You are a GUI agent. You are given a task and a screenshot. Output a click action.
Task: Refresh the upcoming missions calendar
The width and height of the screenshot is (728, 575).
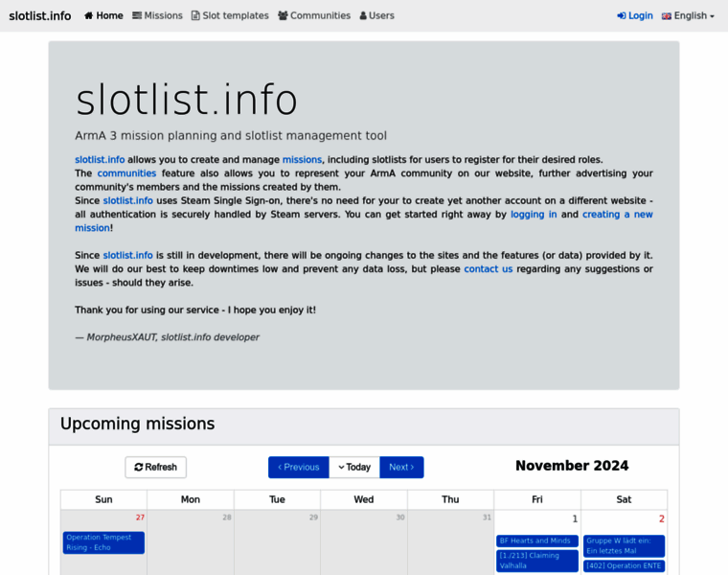pos(155,468)
